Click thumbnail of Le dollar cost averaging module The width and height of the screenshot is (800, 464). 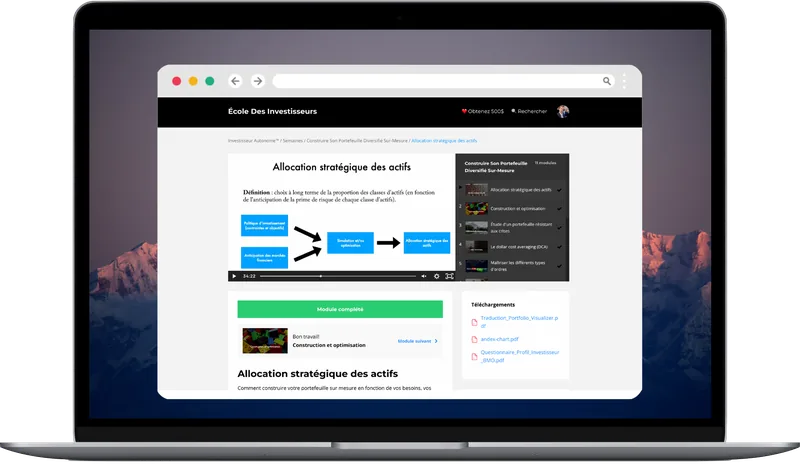point(476,247)
